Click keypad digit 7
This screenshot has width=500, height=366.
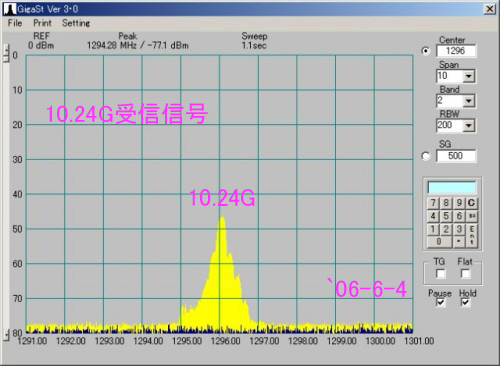click(x=433, y=203)
